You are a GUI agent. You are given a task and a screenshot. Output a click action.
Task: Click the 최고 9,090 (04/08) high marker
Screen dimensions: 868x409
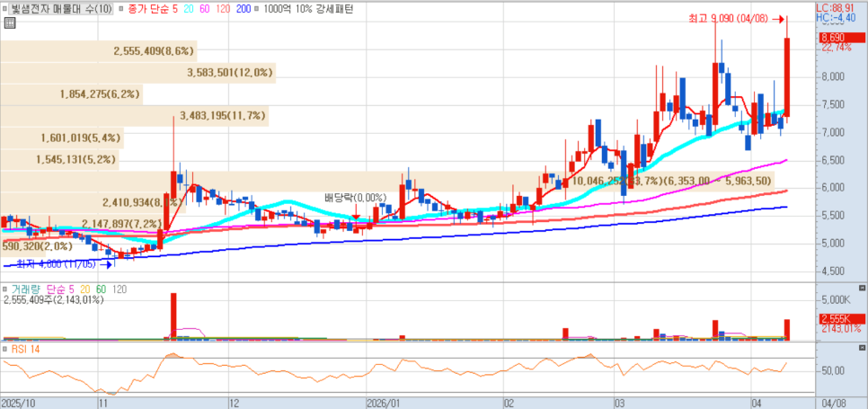pyautogui.click(x=736, y=19)
